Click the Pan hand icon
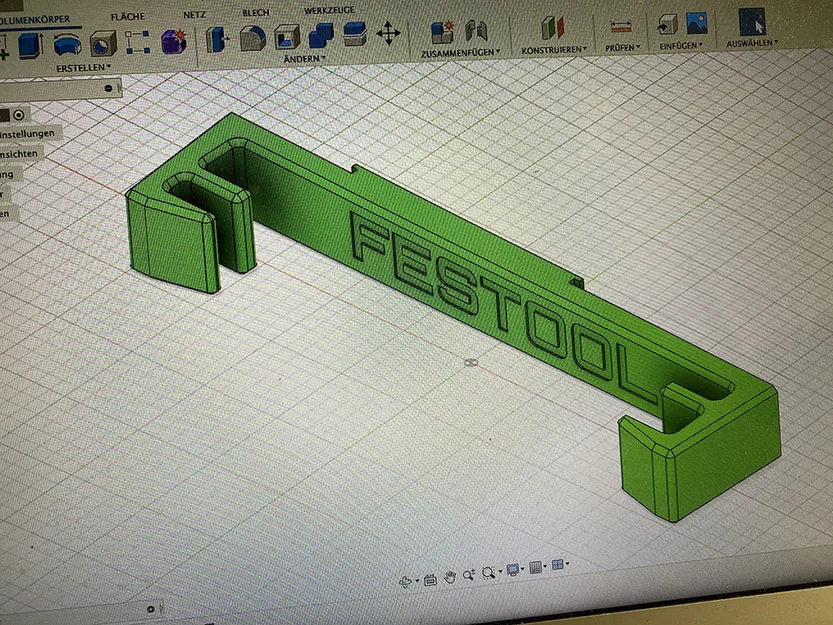Image resolution: width=833 pixels, height=625 pixels. click(x=450, y=577)
